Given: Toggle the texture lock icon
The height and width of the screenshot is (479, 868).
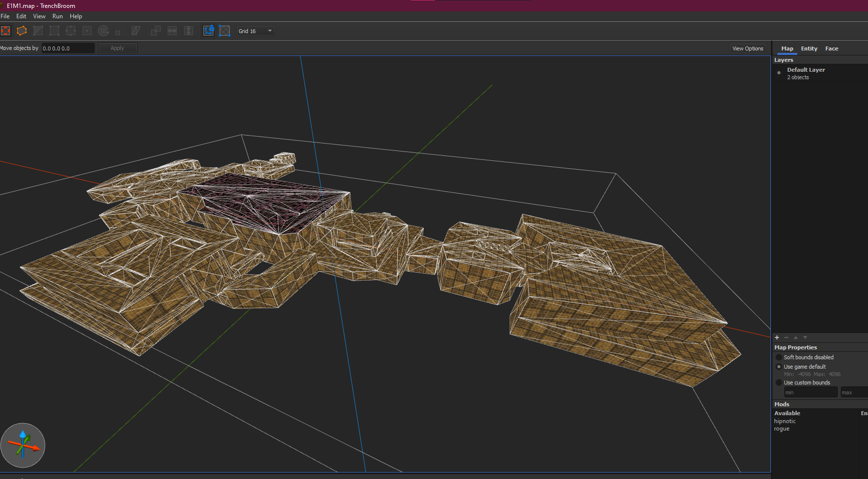Looking at the screenshot, I should point(209,31).
